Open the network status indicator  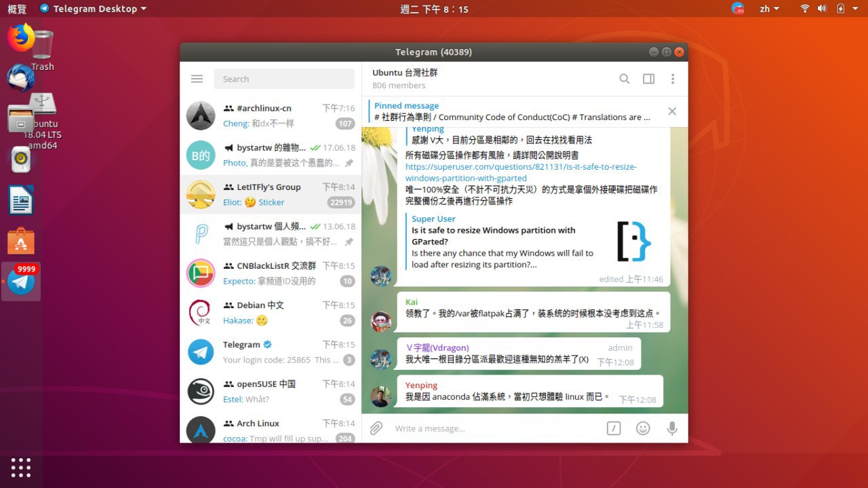point(805,9)
